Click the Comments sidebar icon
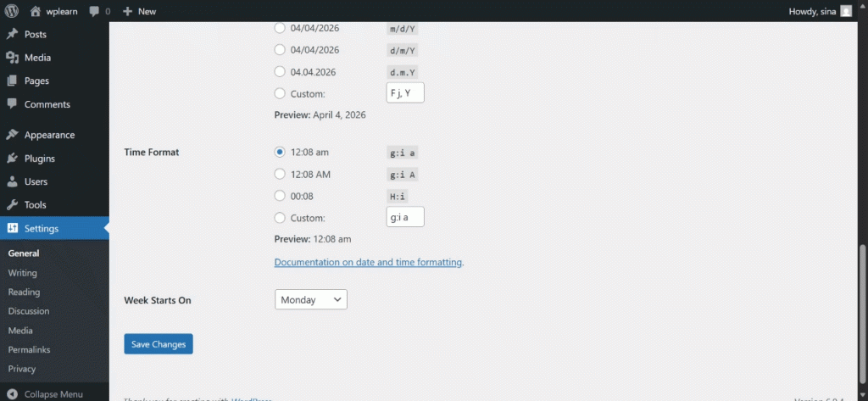Image resolution: width=868 pixels, height=401 pixels. [12, 104]
